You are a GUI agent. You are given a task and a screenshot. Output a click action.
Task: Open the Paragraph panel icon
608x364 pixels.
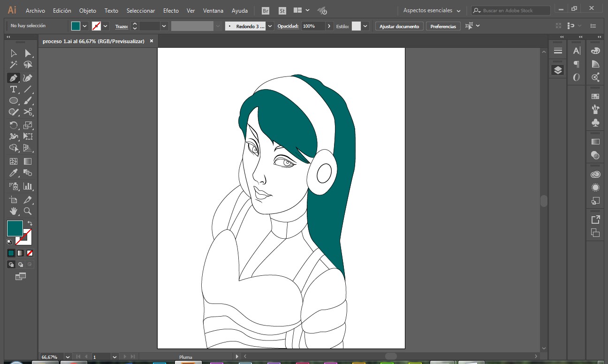[577, 64]
